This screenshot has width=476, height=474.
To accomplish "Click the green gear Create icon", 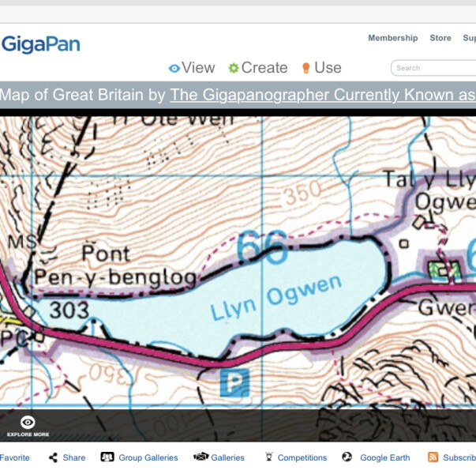I will pyautogui.click(x=234, y=68).
